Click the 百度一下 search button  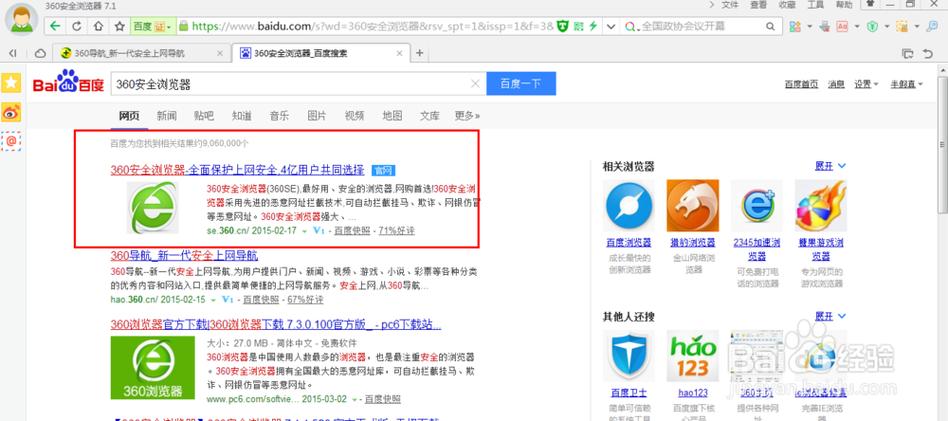[x=521, y=84]
